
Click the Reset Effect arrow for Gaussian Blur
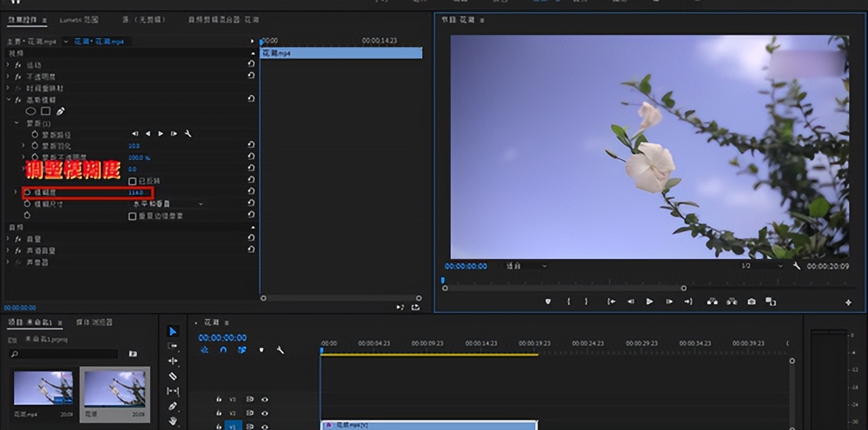pyautogui.click(x=251, y=99)
